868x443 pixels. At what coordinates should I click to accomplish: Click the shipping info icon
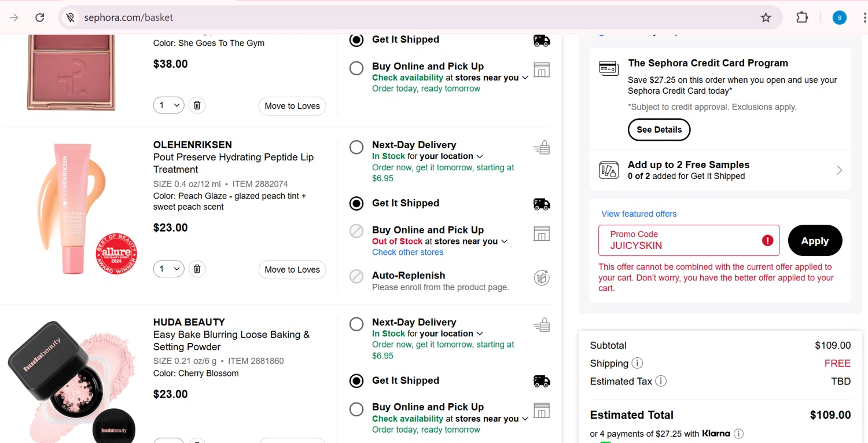(637, 363)
